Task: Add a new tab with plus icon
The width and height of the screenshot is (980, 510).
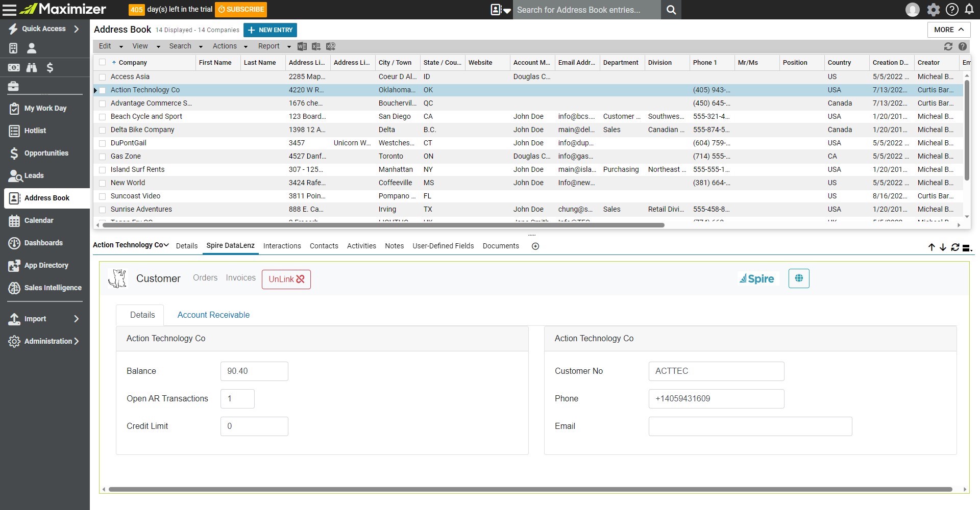Action: 535,246
